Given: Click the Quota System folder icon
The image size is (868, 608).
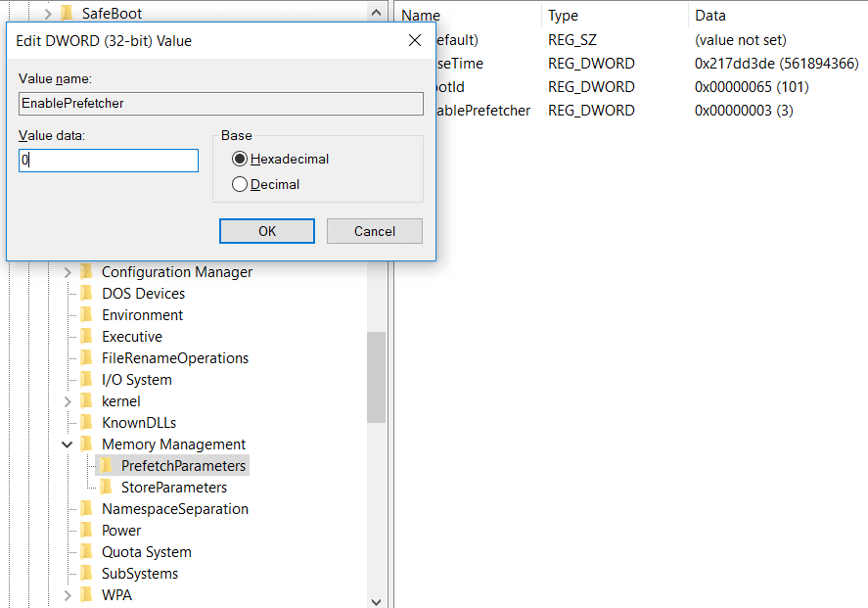Looking at the screenshot, I should click(87, 552).
